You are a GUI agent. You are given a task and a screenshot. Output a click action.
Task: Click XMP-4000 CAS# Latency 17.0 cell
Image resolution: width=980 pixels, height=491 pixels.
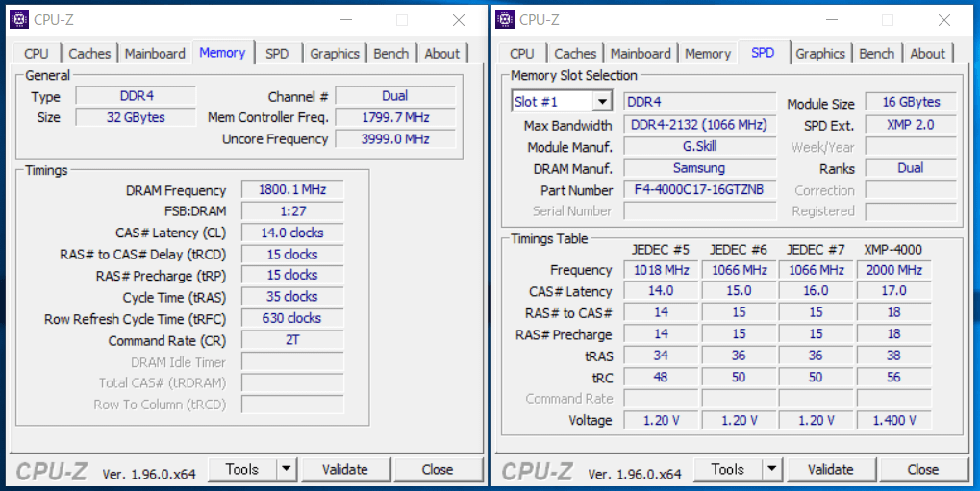click(x=893, y=291)
